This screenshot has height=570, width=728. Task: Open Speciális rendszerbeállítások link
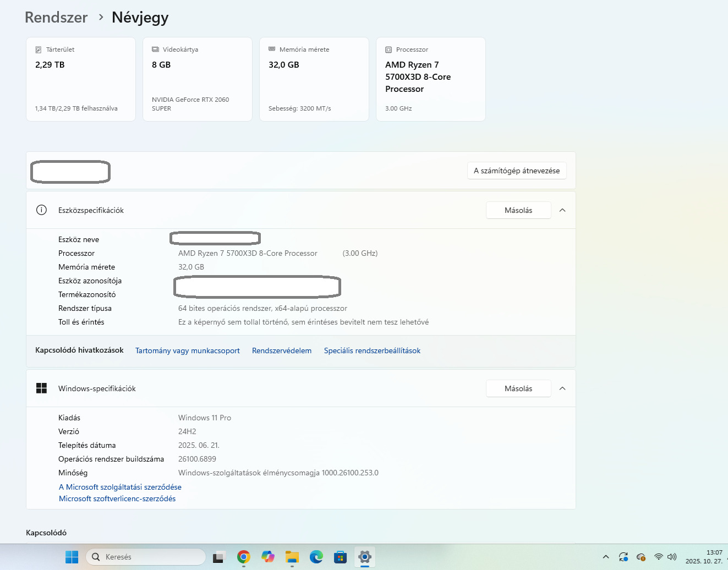tap(372, 350)
